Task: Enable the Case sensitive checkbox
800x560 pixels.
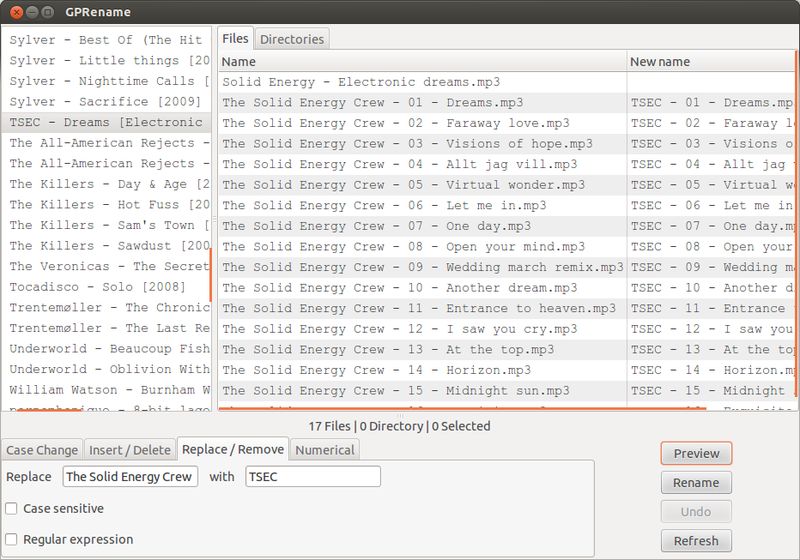Action: point(11,508)
